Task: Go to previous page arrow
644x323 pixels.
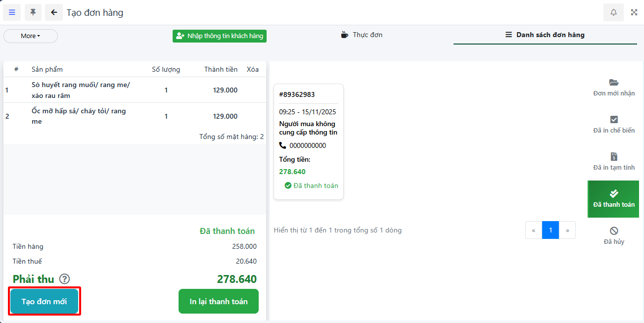Action: 534,230
